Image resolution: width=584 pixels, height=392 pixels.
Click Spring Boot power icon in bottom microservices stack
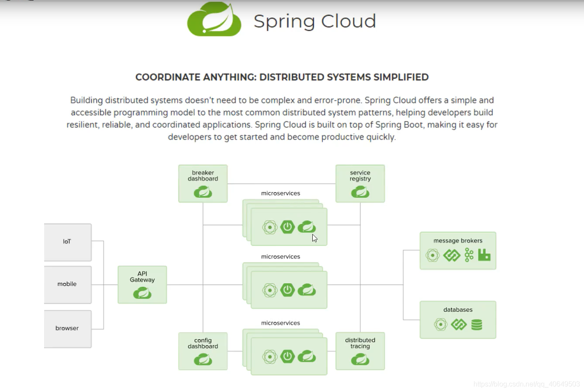click(x=287, y=356)
